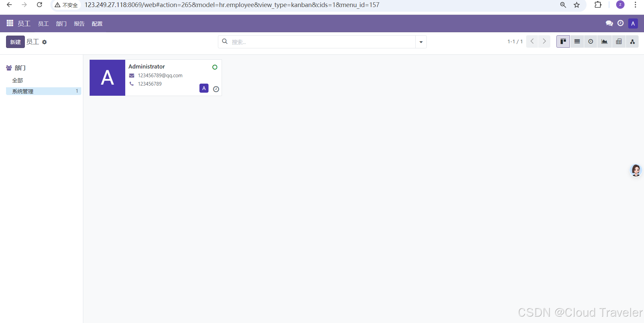Click the 部门 panel header
This screenshot has width=644, height=323.
point(16,68)
